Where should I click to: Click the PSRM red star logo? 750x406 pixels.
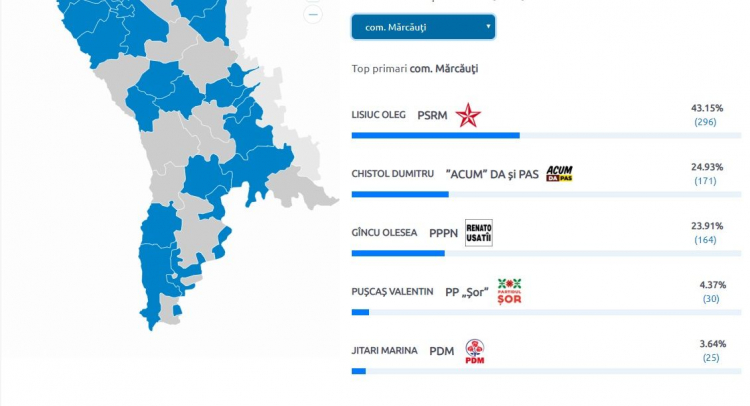pos(467,115)
